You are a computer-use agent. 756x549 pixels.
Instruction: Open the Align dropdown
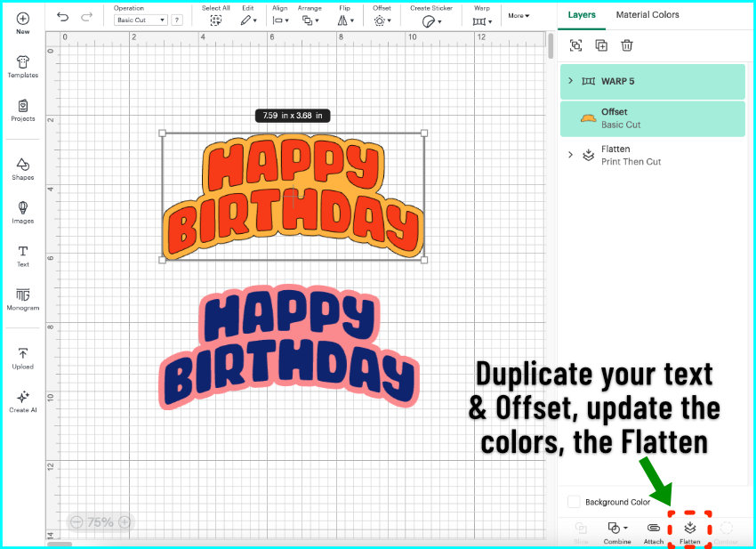pyautogui.click(x=280, y=20)
